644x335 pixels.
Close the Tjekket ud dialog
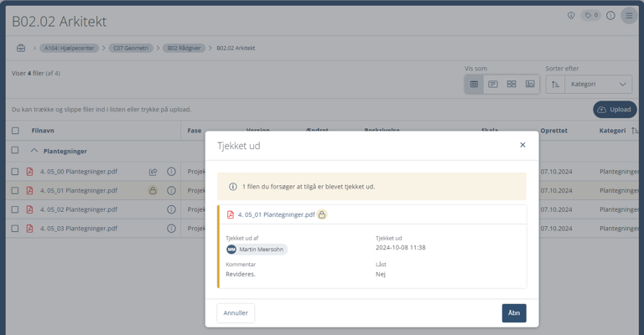[x=522, y=145]
